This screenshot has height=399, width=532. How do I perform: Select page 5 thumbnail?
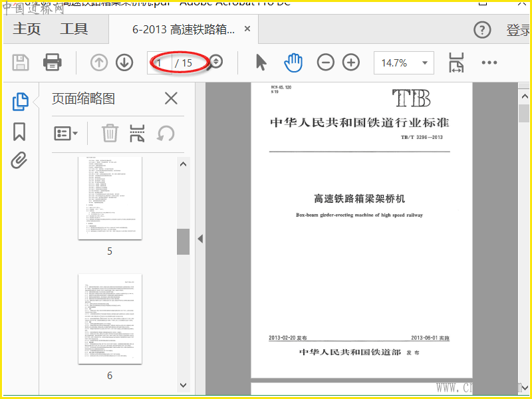[110, 198]
